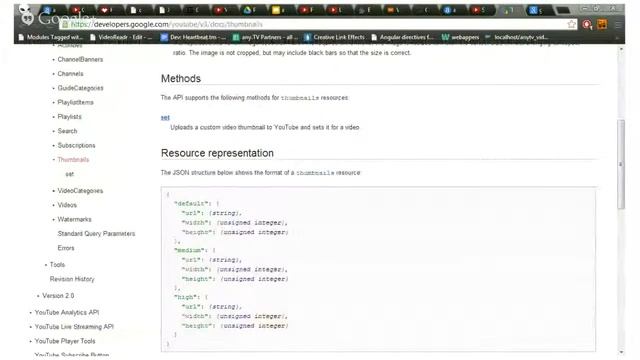Image resolution: width=640 pixels, height=360 pixels.
Task: Open Channels in the sidebar
Action: [x=70, y=73]
